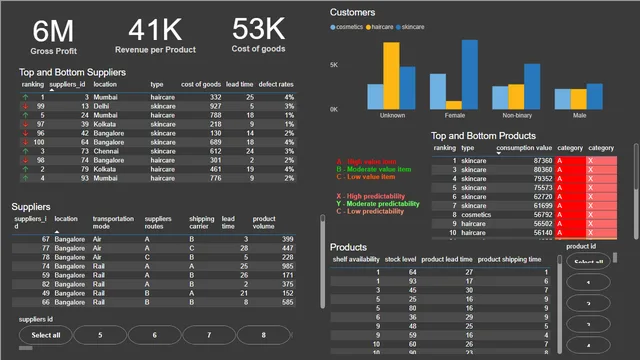This screenshot has height=360, width=640.
Task: Click the Products table vertical scrollbar
Action: click(x=560, y=304)
